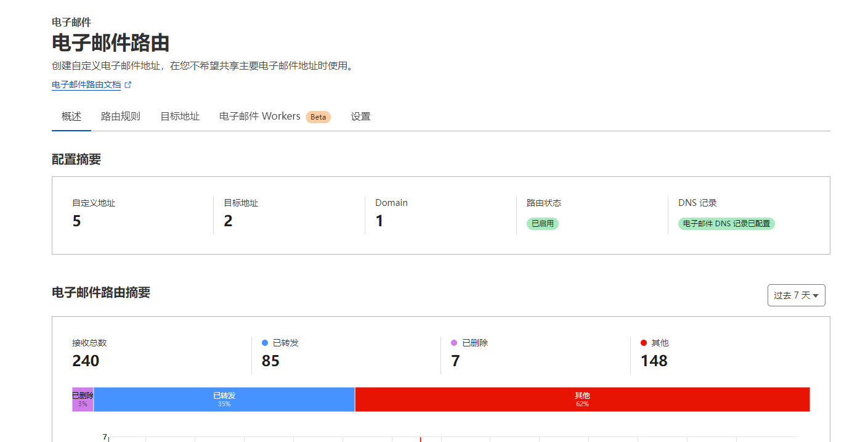This screenshot has width=868, height=442.
Task: Go to the 目标地址 tab
Action: tap(180, 117)
